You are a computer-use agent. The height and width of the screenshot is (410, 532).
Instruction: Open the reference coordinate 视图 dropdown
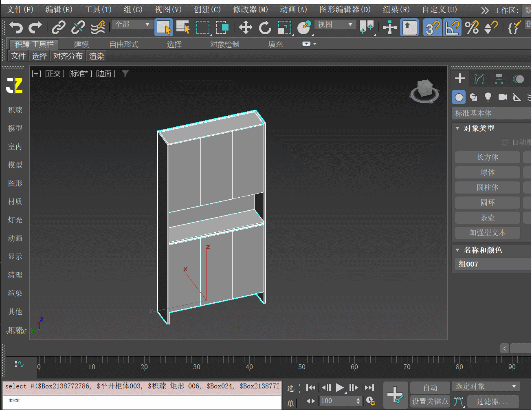click(335, 24)
